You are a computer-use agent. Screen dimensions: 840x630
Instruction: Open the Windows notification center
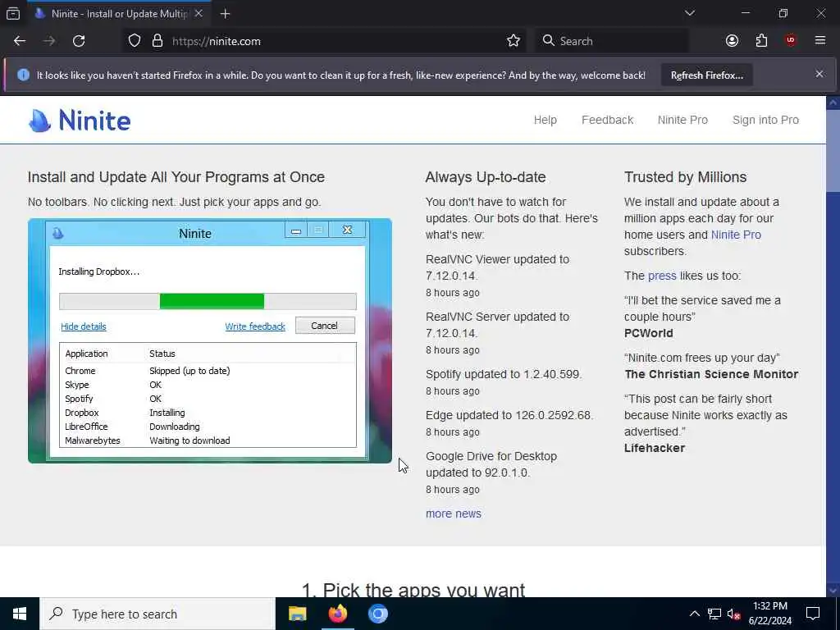(x=813, y=614)
